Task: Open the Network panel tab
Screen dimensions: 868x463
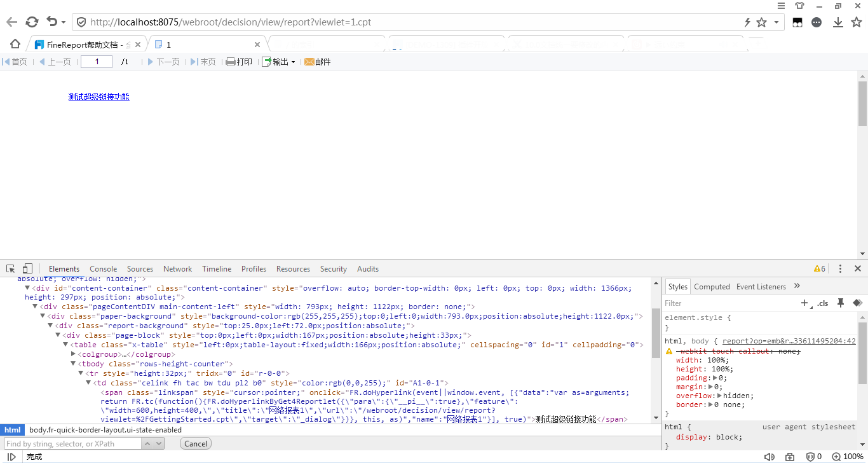Action: coord(178,269)
